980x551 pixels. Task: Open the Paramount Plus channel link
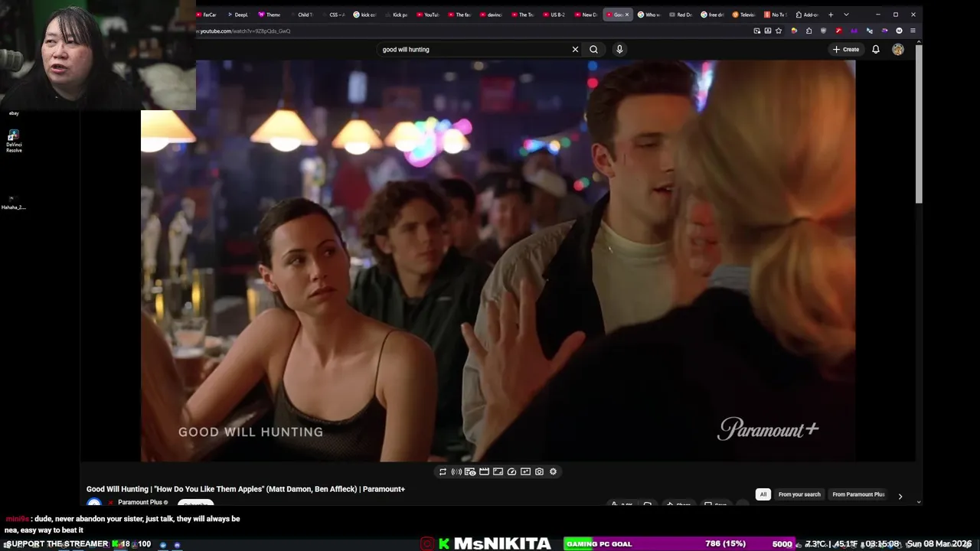140,502
